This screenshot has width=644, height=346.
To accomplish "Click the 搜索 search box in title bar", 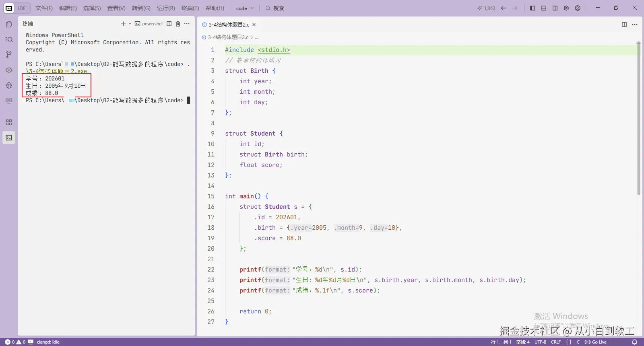I will pyautogui.click(x=275, y=8).
